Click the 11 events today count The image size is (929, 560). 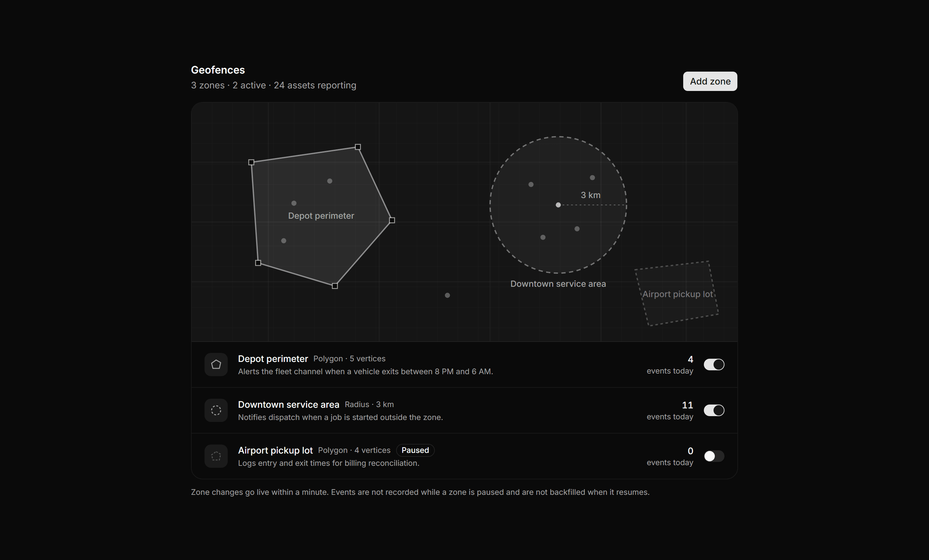click(x=687, y=405)
